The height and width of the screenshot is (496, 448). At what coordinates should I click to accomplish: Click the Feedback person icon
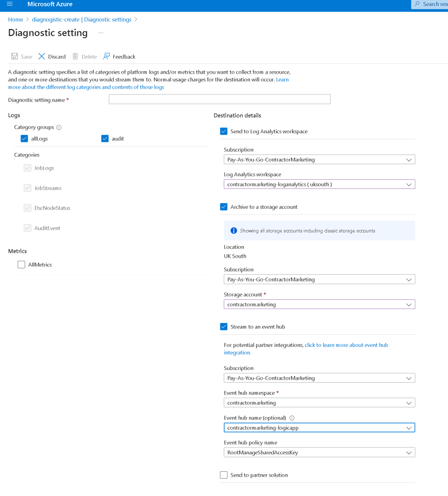(107, 56)
